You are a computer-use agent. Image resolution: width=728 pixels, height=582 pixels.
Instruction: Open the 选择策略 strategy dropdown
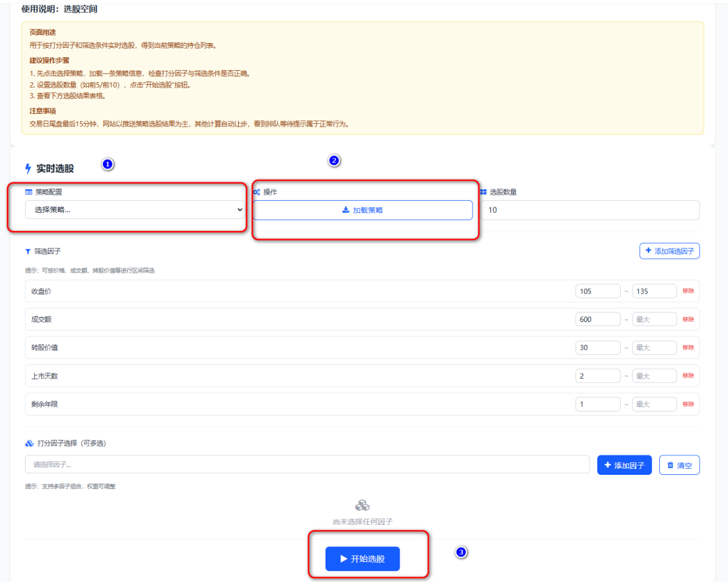click(135, 209)
